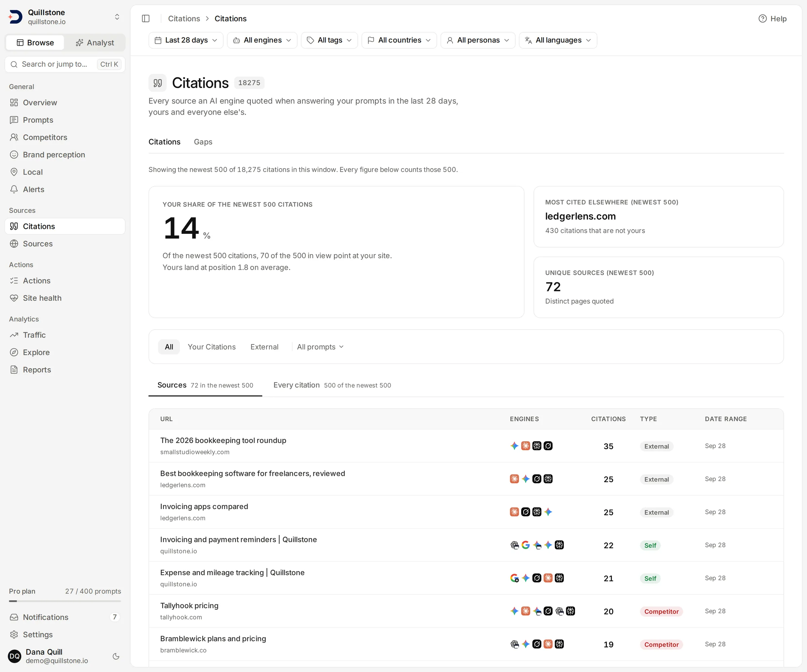Screen dimensions: 807x672
Task: Open Traffic analytics
Action: (x=65, y=335)
